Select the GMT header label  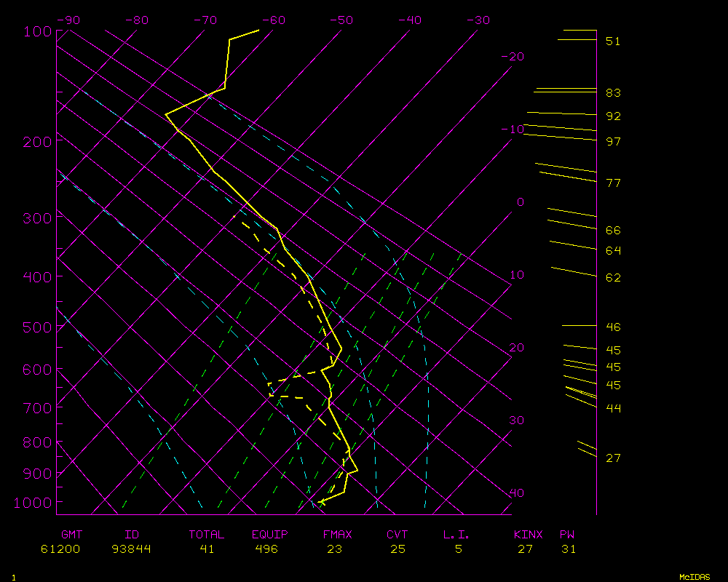coord(72,535)
